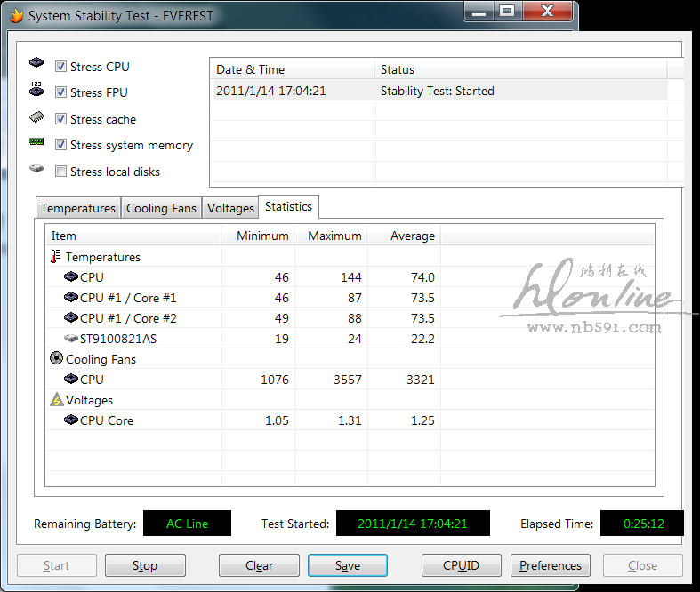Enable Stress local disks checkbox
The image size is (700, 592).
tap(61, 172)
